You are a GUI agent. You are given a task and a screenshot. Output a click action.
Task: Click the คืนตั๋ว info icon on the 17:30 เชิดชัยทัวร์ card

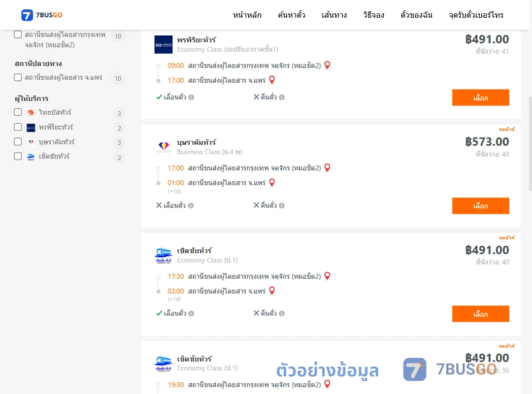tap(282, 314)
